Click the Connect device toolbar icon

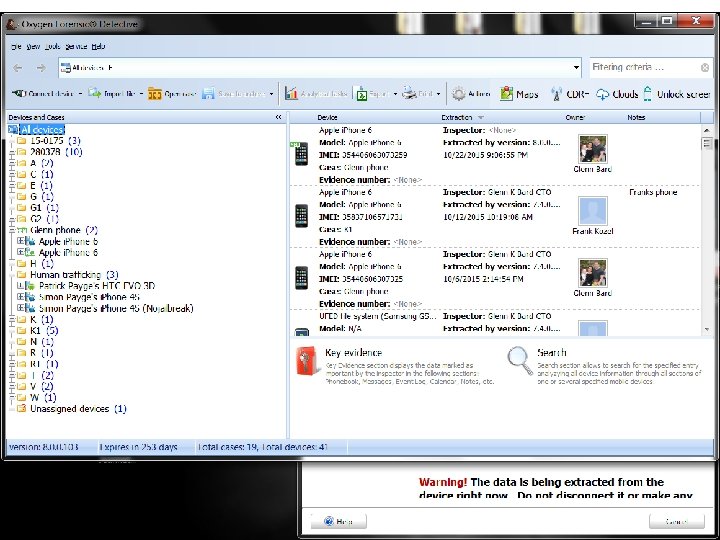[18, 94]
